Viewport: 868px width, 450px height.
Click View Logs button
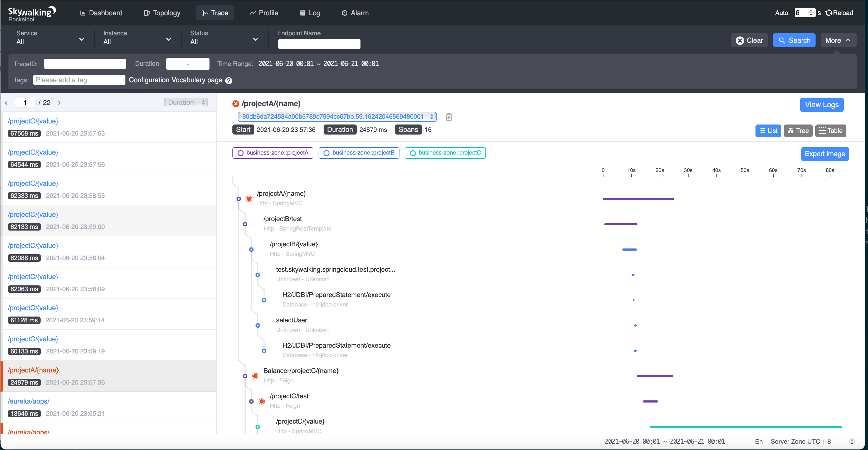pyautogui.click(x=822, y=104)
